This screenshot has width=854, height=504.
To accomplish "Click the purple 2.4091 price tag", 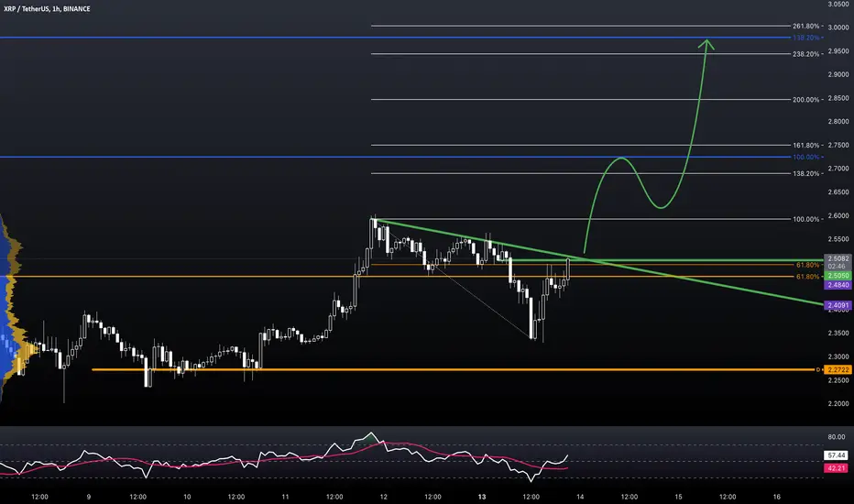I will 838,305.
